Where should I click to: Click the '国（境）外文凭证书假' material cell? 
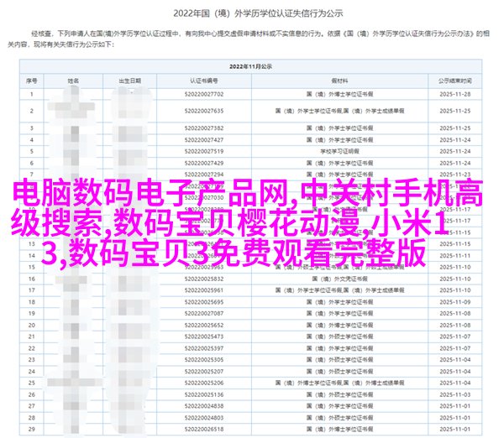(x=339, y=279)
